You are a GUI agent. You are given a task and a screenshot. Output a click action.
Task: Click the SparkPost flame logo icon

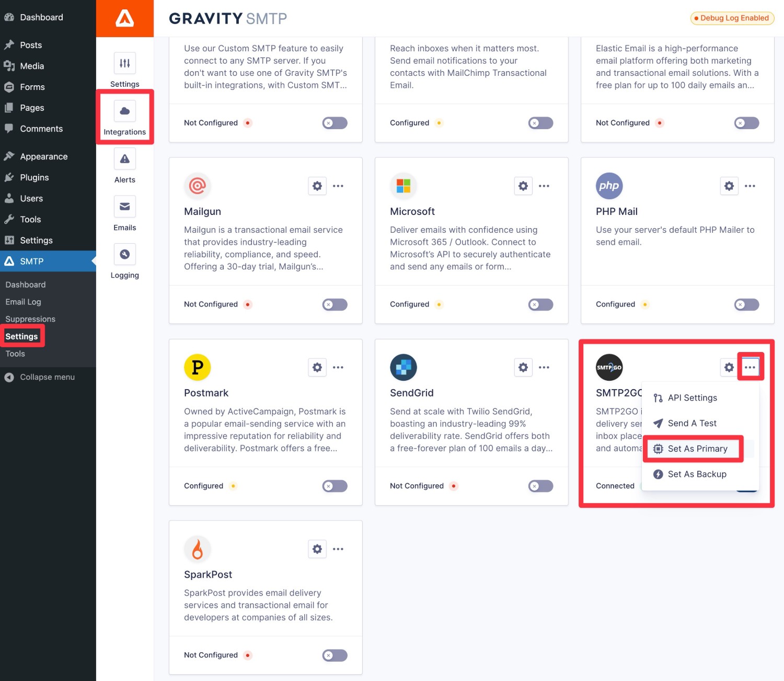198,549
